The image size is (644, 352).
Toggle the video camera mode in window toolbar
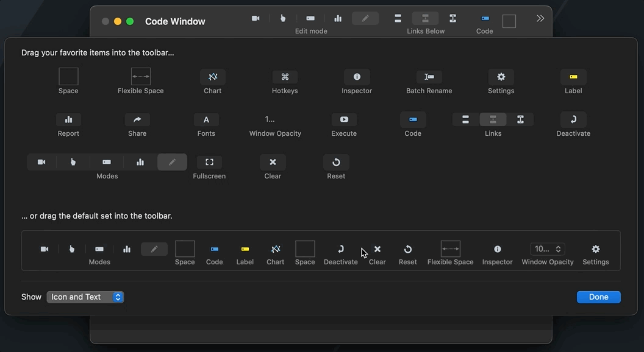click(256, 18)
